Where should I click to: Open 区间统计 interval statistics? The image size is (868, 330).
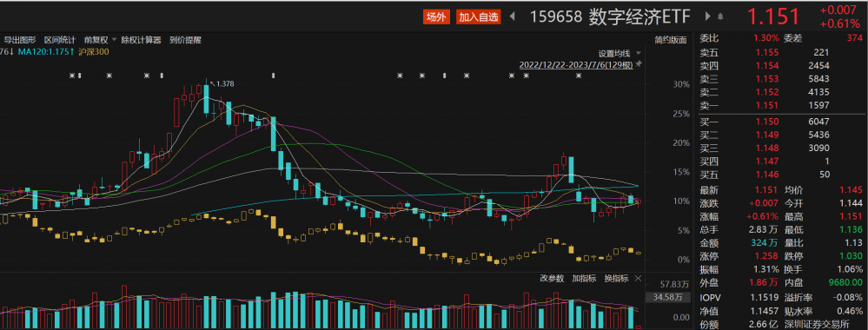point(60,40)
